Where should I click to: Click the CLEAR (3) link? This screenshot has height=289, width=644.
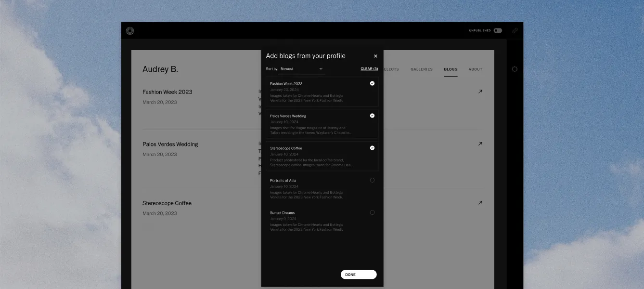pos(369,69)
